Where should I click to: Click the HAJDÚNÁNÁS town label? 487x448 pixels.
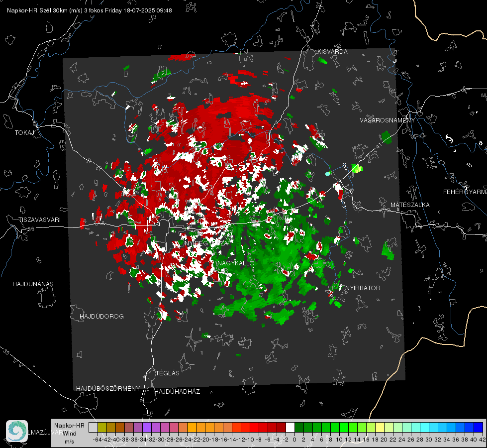(33, 284)
